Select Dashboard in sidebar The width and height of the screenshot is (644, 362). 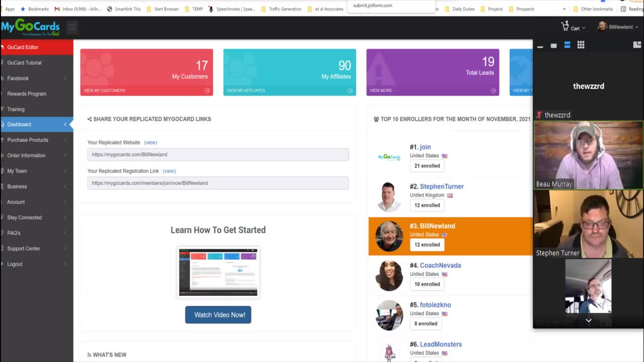pyautogui.click(x=36, y=124)
